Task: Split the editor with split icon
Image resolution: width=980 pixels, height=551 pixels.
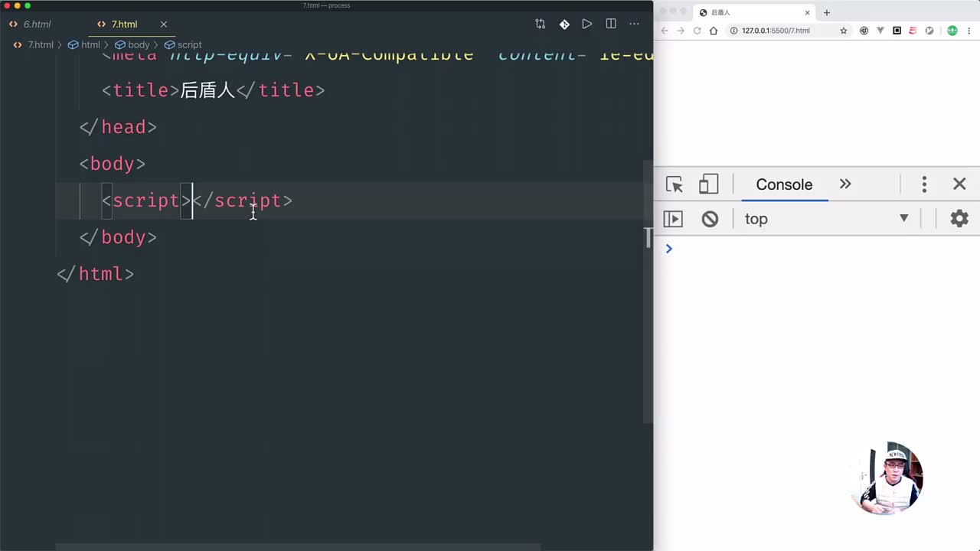Action: [x=611, y=24]
